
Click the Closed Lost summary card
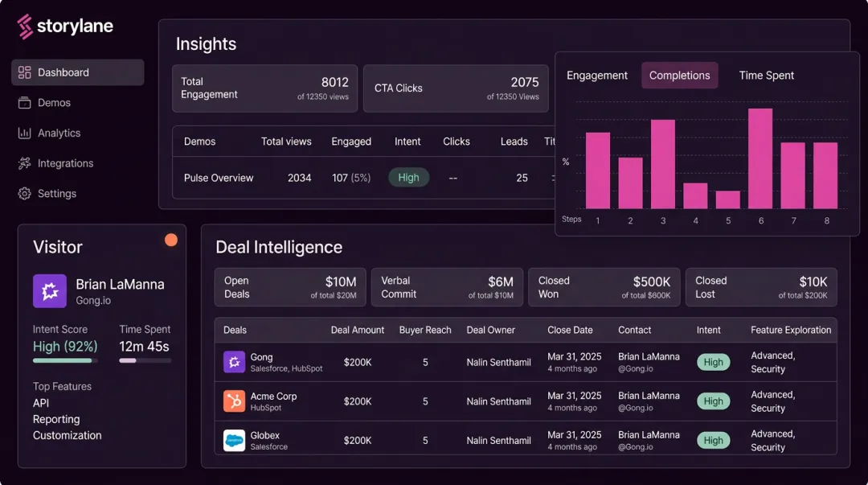(761, 287)
